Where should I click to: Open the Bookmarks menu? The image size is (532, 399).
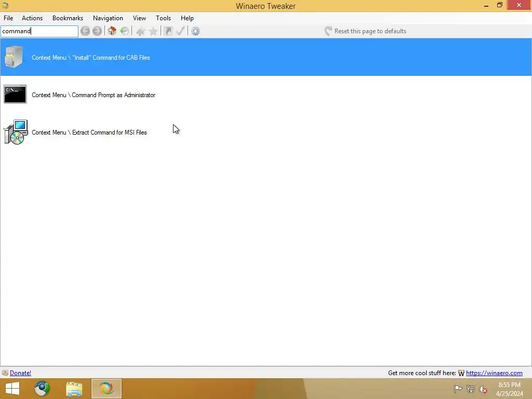[68, 18]
